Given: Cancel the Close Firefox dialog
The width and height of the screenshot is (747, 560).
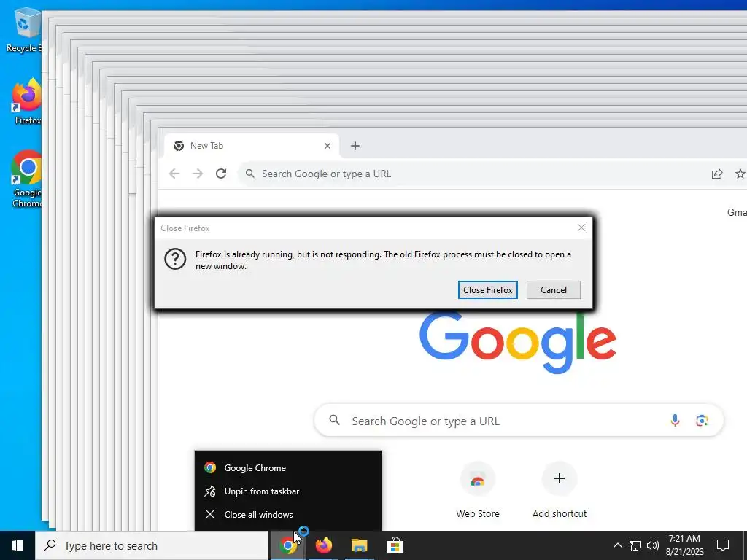Looking at the screenshot, I should [x=553, y=290].
